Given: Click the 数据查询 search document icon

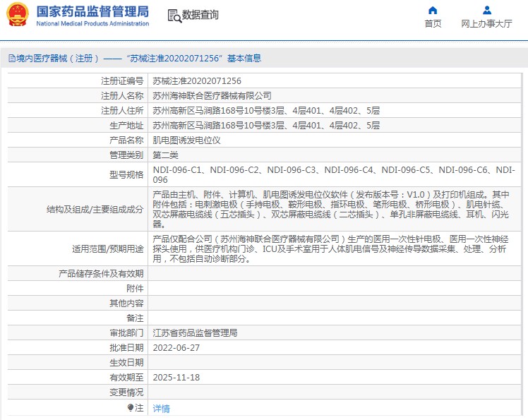Looking at the screenshot, I should 174,15.
